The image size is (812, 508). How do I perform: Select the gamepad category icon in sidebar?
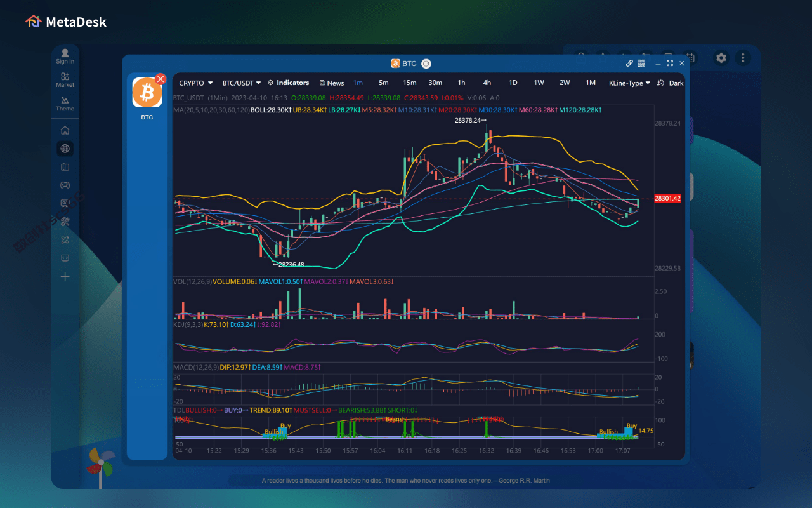(65, 185)
